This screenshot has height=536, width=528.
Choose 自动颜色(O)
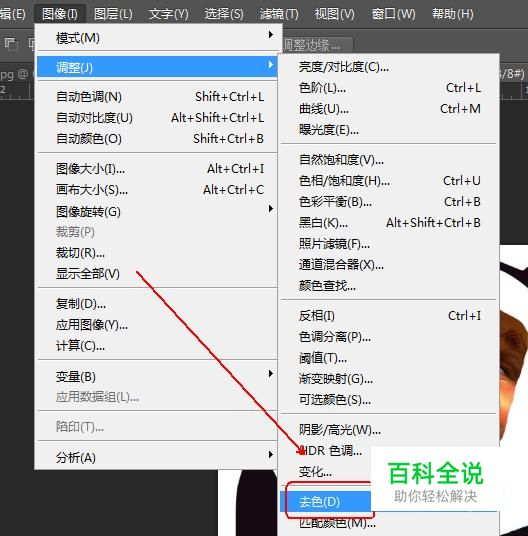click(157, 139)
